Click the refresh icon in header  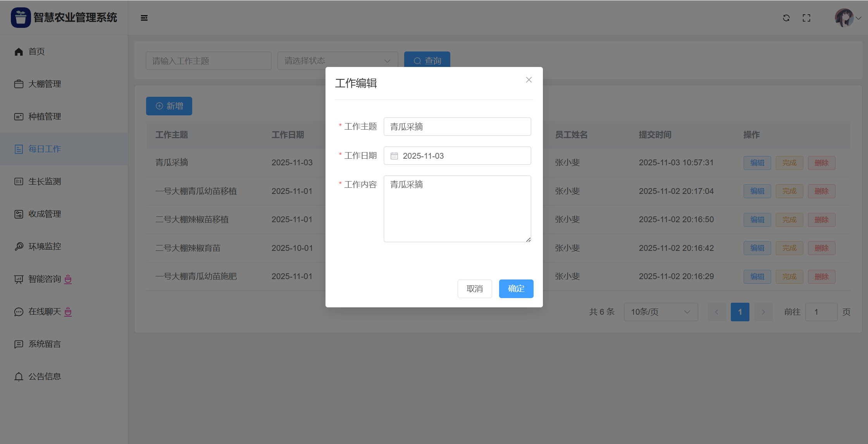click(x=786, y=18)
